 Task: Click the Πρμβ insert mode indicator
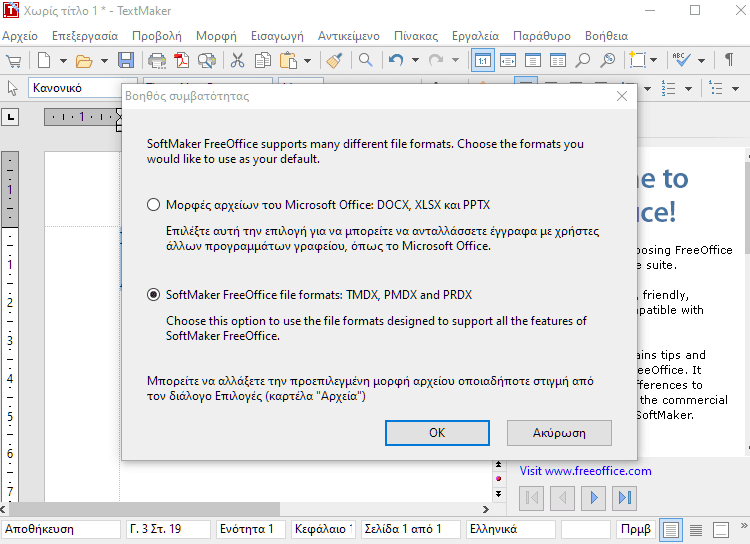pyautogui.click(x=636, y=529)
